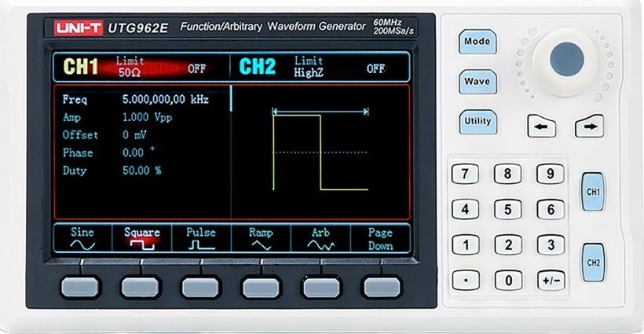Viewport: 644px width, 334px height.
Task: Open the Wave selection menu button
Action: (x=477, y=81)
